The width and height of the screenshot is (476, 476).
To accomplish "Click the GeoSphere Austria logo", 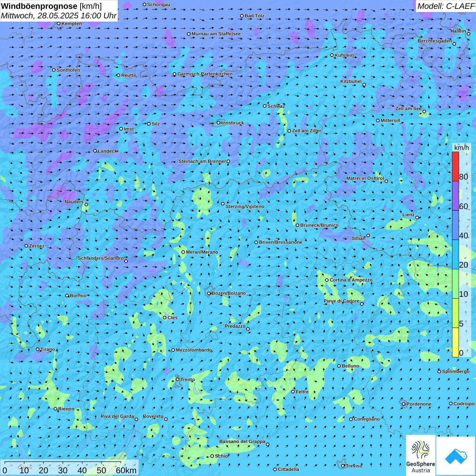I will coord(421,456).
